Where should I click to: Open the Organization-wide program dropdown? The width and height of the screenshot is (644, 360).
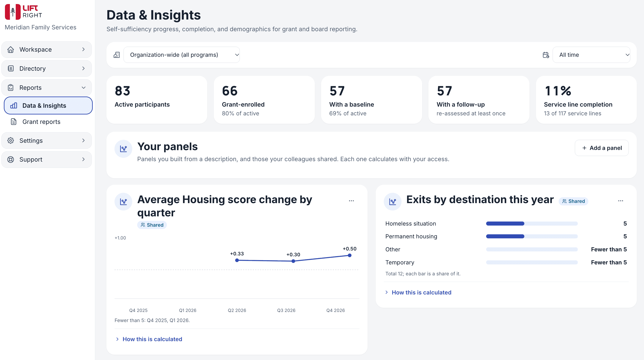181,55
